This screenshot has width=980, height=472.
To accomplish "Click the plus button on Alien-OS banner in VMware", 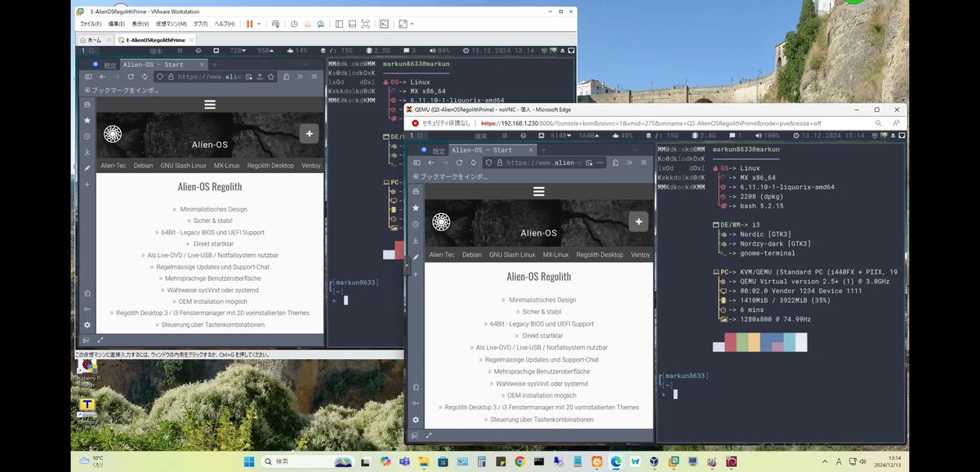I will point(309,134).
